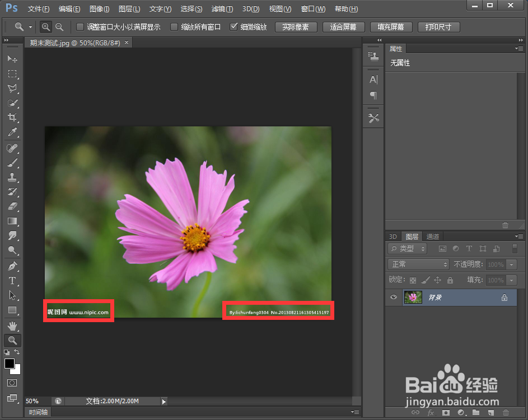Open the 文件(F) menu

click(39, 9)
